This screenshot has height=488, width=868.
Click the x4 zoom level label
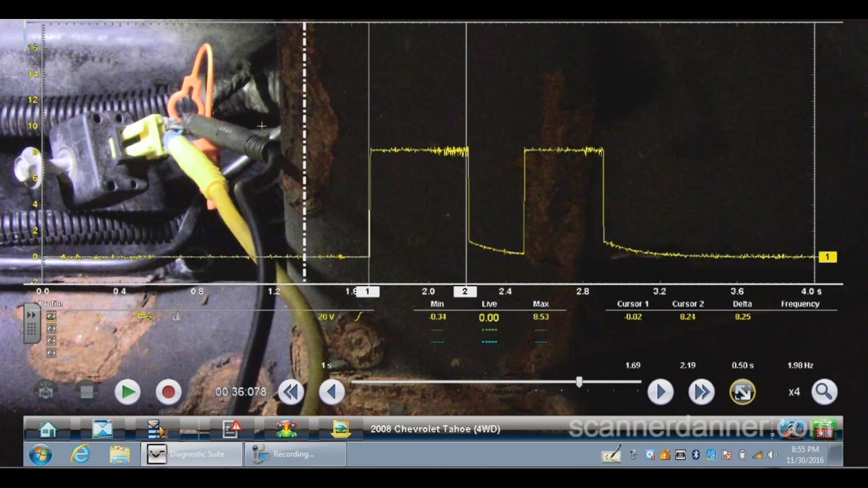pyautogui.click(x=793, y=392)
